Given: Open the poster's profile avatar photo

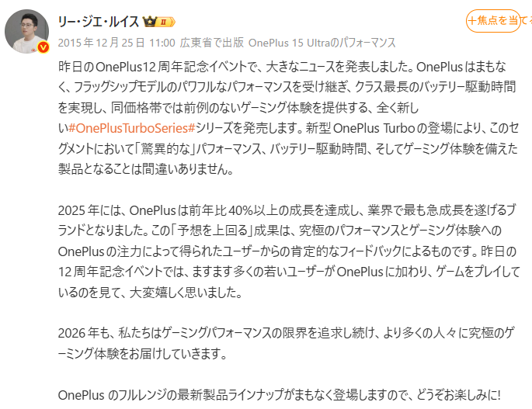Looking at the screenshot, I should point(27,31).
